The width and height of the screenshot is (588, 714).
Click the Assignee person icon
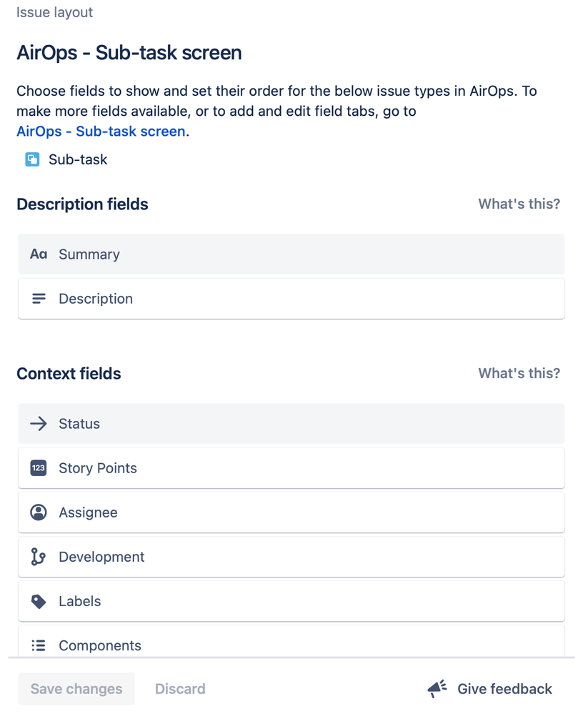coord(39,512)
